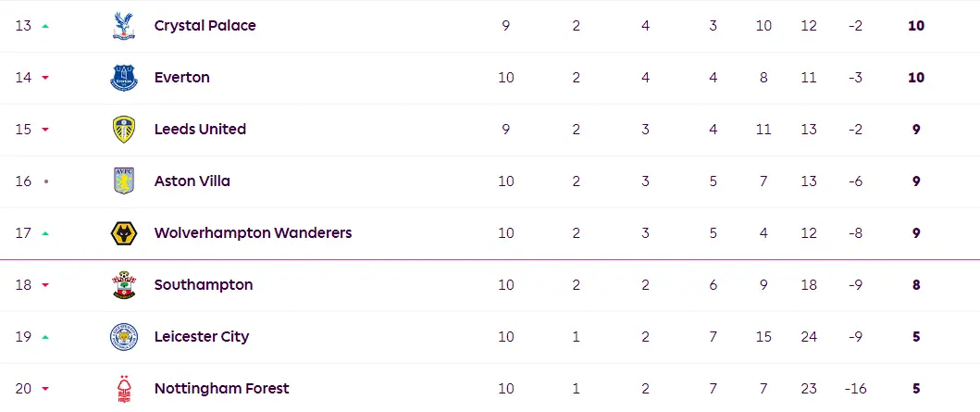
Task: Click the Nottingham Forest team name
Action: tap(221, 389)
